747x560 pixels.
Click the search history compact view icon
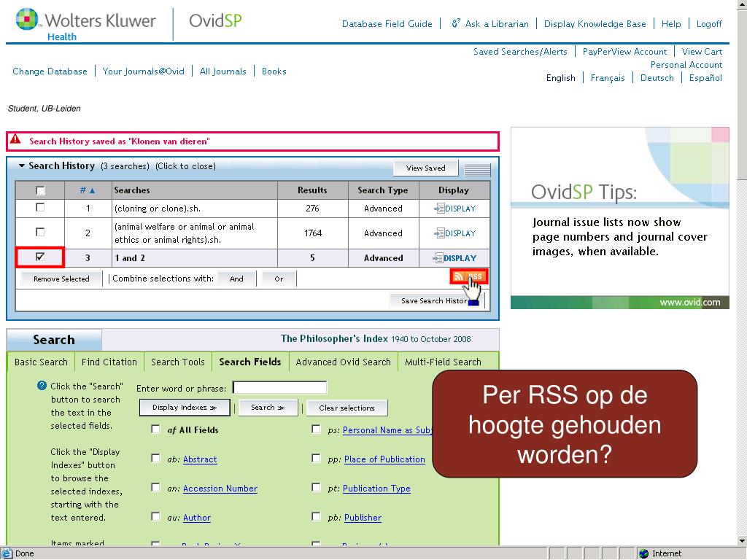(477, 169)
